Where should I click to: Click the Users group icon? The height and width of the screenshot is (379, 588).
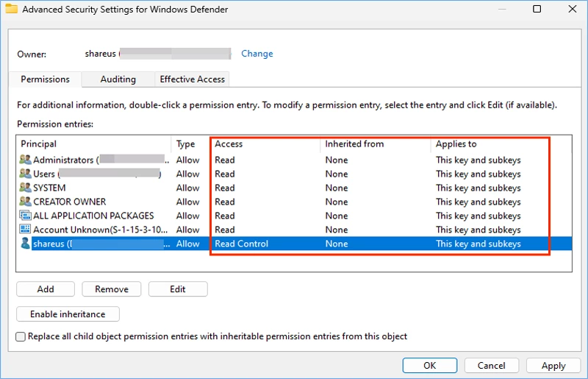click(25, 174)
